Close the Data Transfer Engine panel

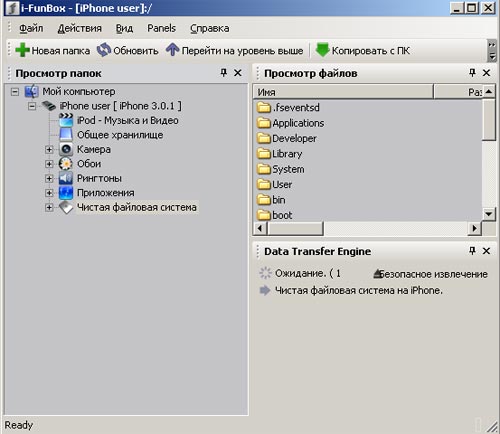tap(486, 250)
